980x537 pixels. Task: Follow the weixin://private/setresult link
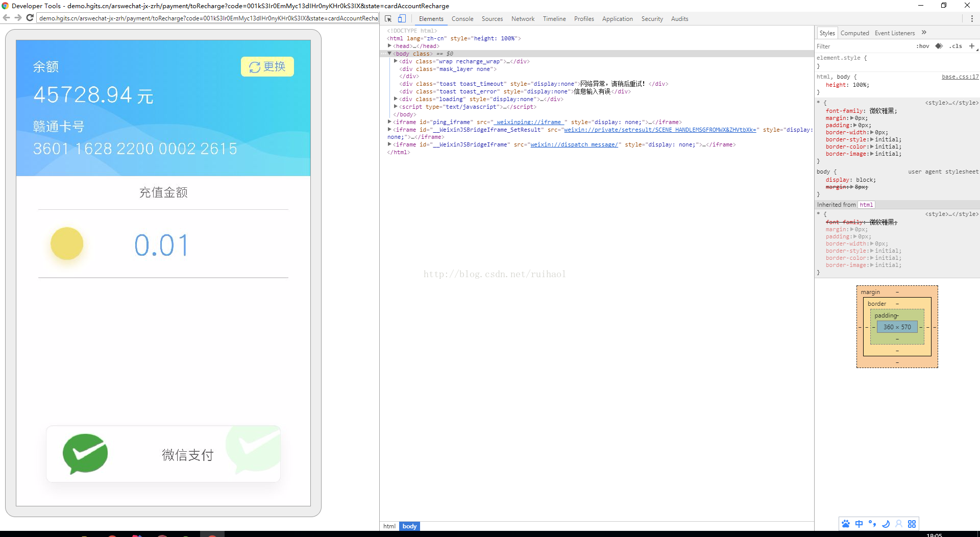point(660,130)
